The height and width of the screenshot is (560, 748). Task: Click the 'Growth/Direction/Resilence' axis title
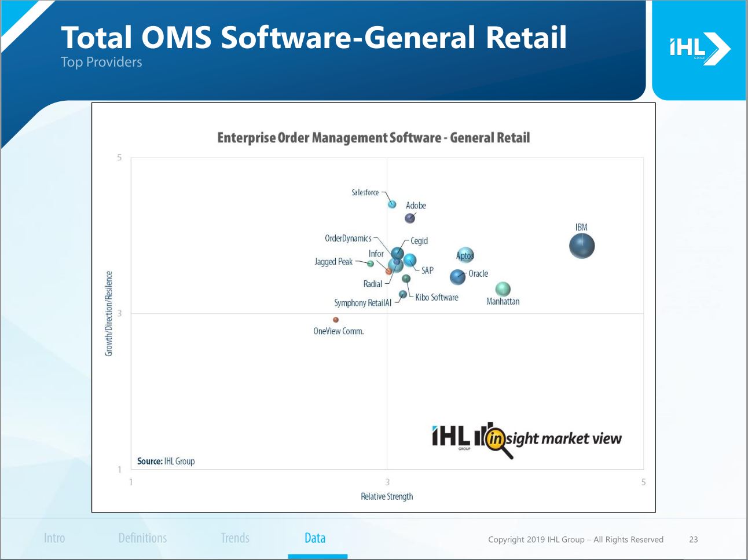click(108, 313)
